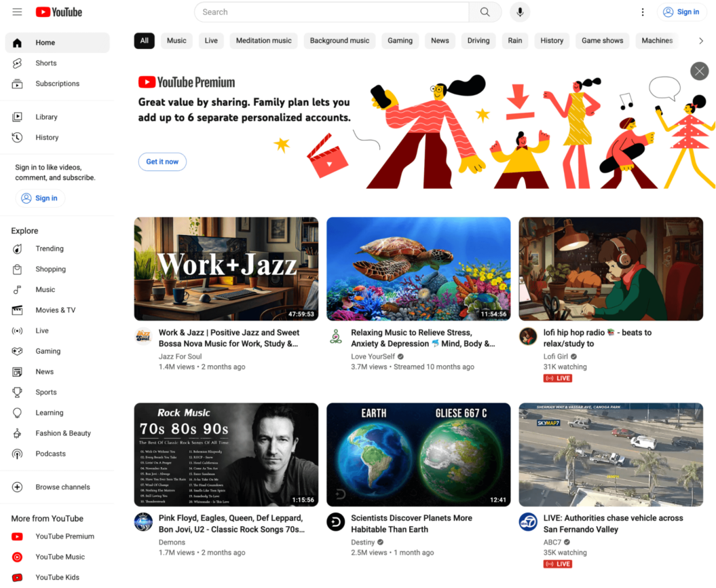
Task: Click the Lofi Girl channel avatar
Action: click(x=528, y=337)
